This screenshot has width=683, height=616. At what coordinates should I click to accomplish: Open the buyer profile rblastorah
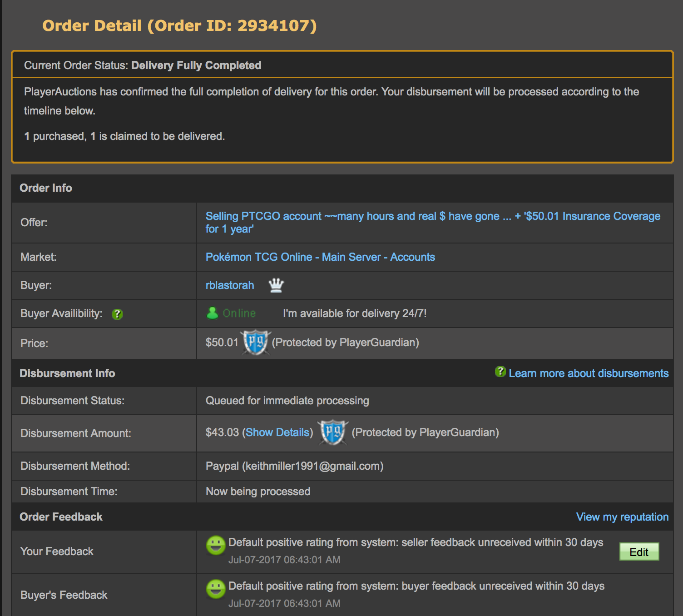[x=229, y=285]
